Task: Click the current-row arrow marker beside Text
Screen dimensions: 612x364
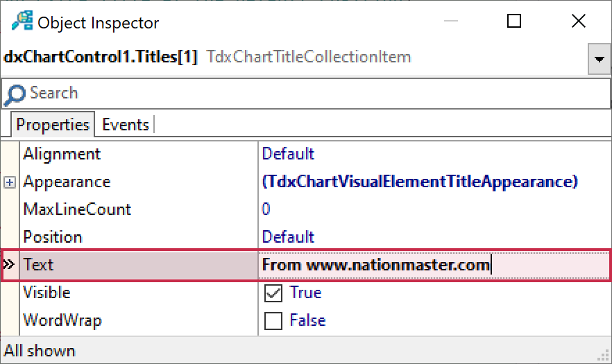Action: [10, 265]
